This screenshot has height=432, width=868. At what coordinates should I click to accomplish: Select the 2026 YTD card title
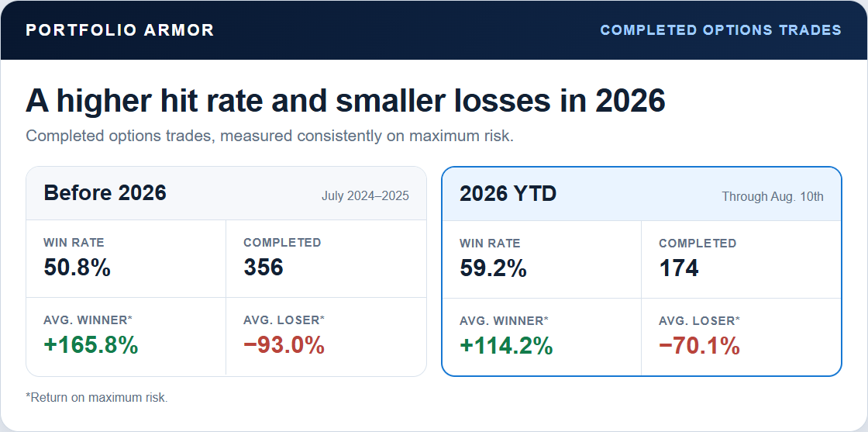point(508,194)
